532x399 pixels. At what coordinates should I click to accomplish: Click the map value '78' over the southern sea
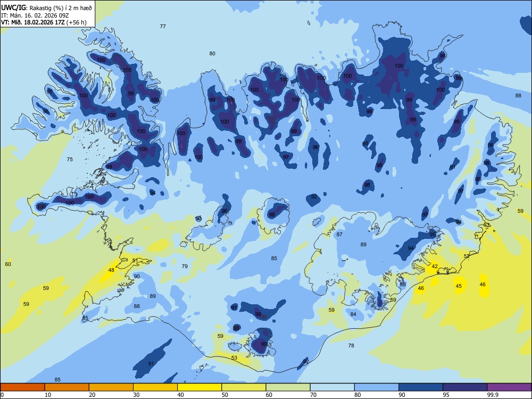[351, 345]
